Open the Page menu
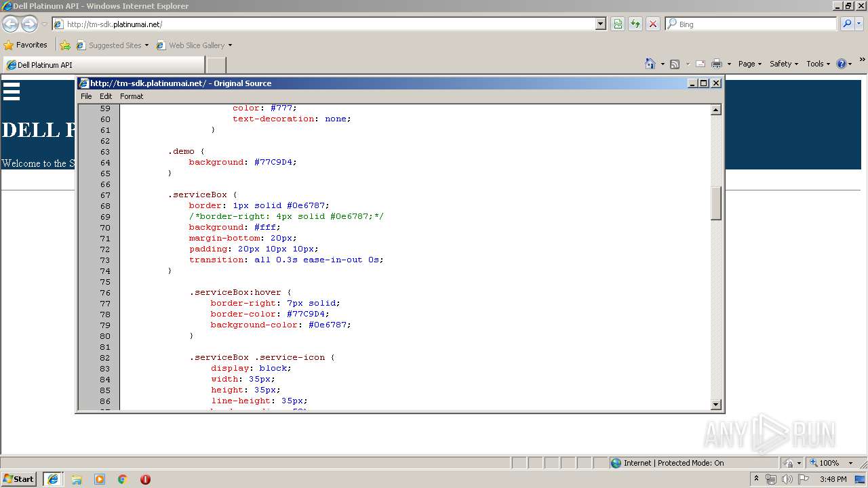Screen dimensions: 868x488 tap(750, 64)
